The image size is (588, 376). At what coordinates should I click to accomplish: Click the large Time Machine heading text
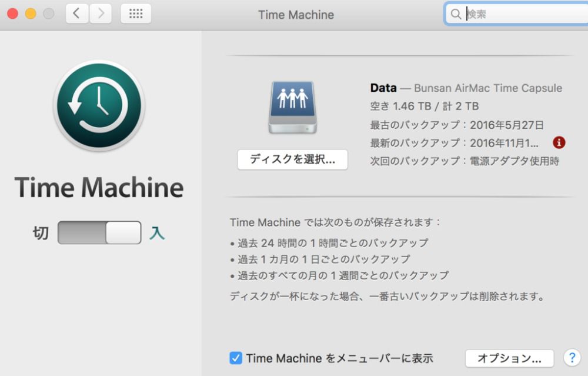(99, 187)
